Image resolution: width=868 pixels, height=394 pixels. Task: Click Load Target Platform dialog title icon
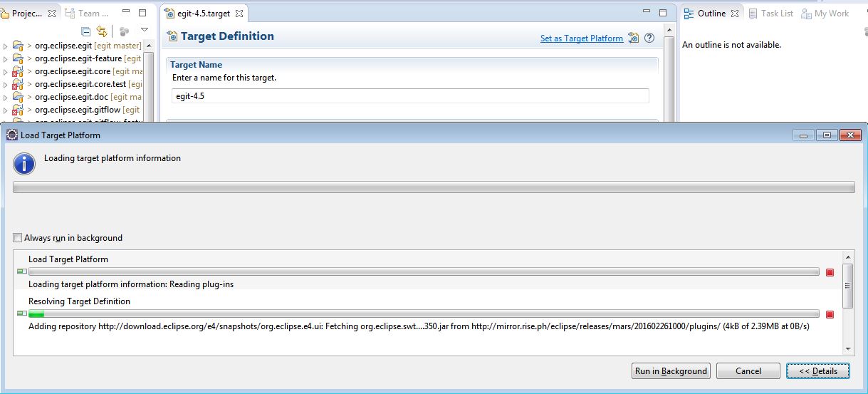click(x=11, y=135)
